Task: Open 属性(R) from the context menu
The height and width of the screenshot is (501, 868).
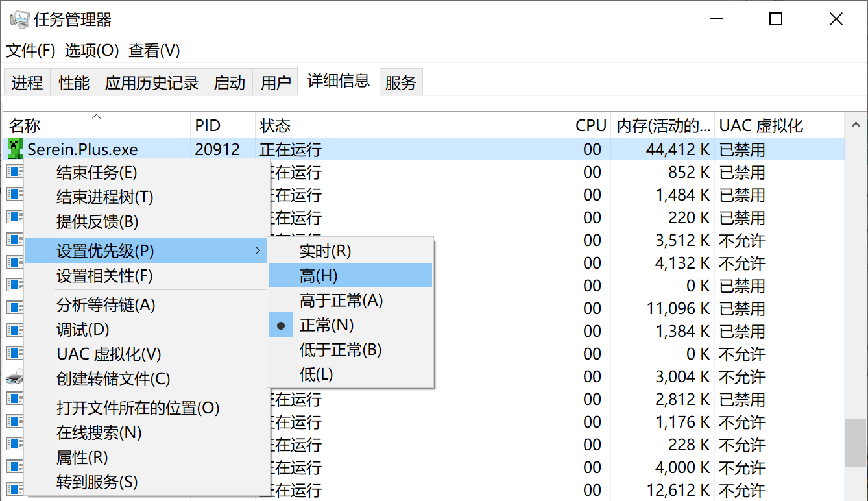Action: 147,458
